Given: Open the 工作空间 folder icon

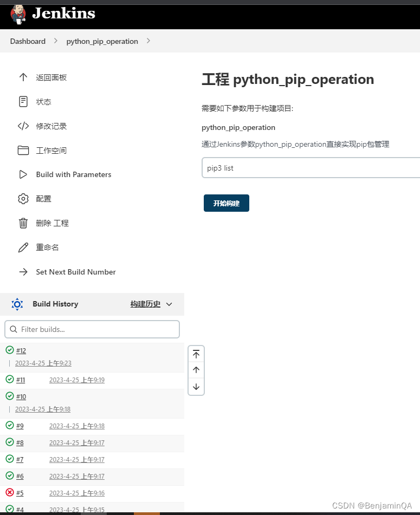Looking at the screenshot, I should [x=23, y=150].
